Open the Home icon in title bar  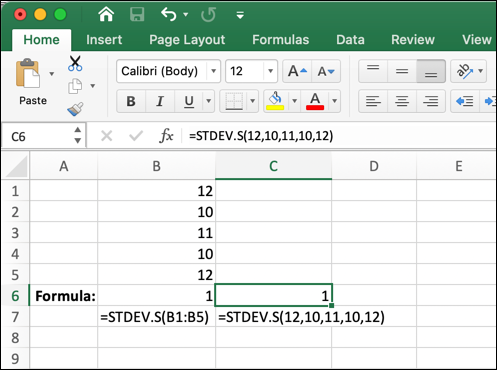coord(106,14)
